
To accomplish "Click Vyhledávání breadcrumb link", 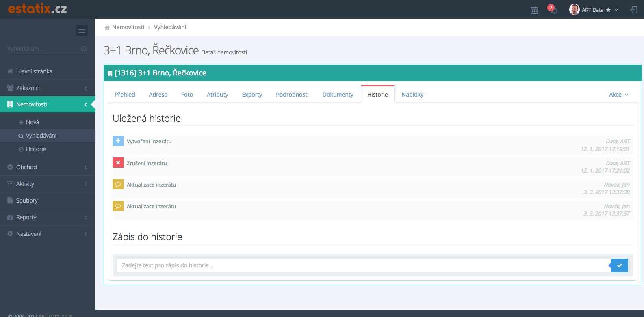I will 170,27.
